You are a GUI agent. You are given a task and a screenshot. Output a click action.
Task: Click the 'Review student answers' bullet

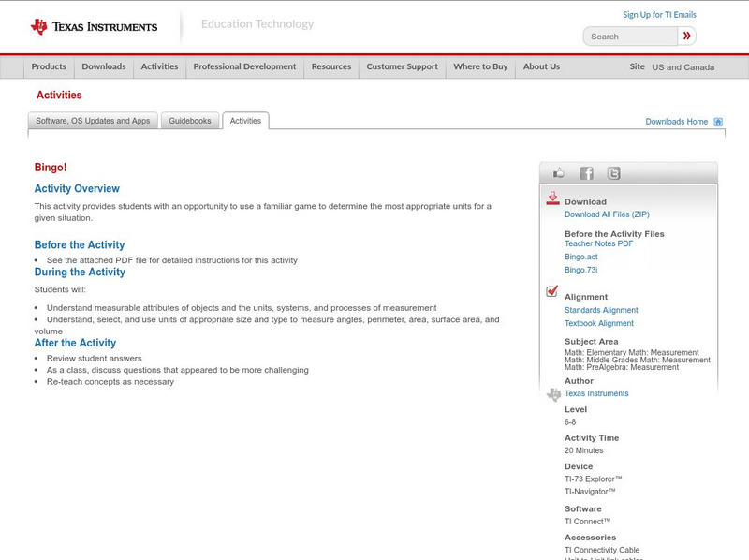point(95,359)
